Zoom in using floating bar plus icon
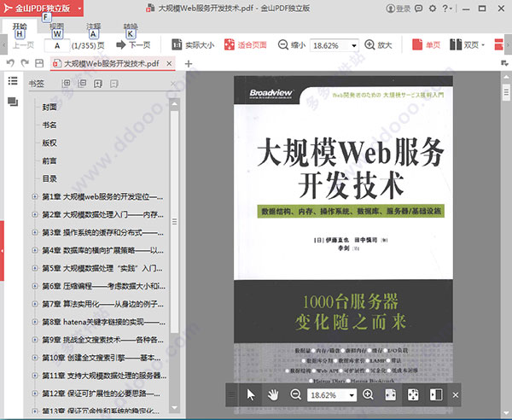This screenshot has height=420, width=512. (x=368, y=394)
